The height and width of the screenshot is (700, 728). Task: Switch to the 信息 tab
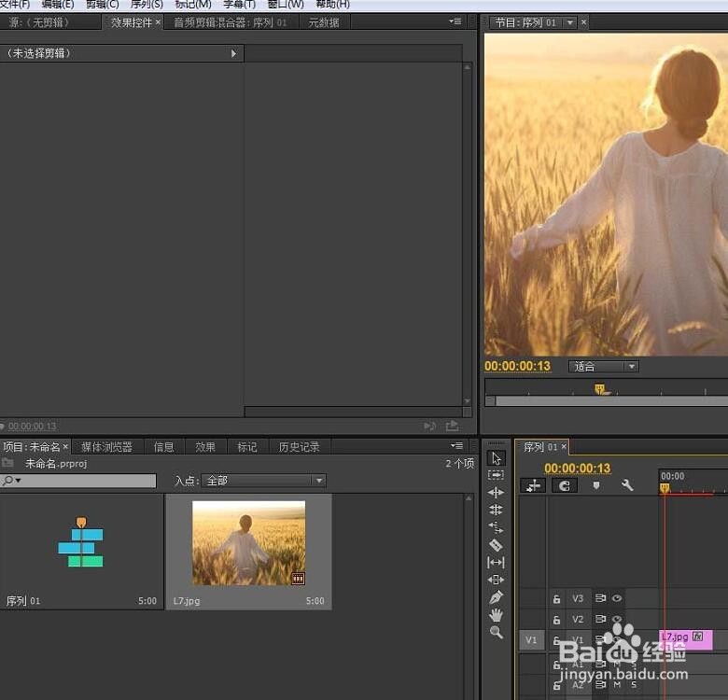click(x=163, y=447)
